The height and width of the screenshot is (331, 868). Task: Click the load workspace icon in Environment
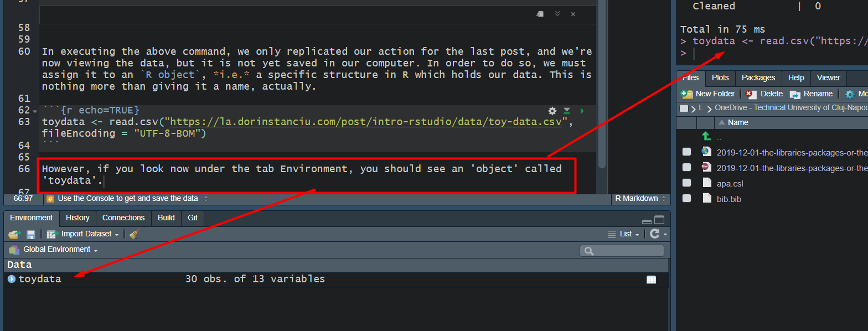[14, 234]
